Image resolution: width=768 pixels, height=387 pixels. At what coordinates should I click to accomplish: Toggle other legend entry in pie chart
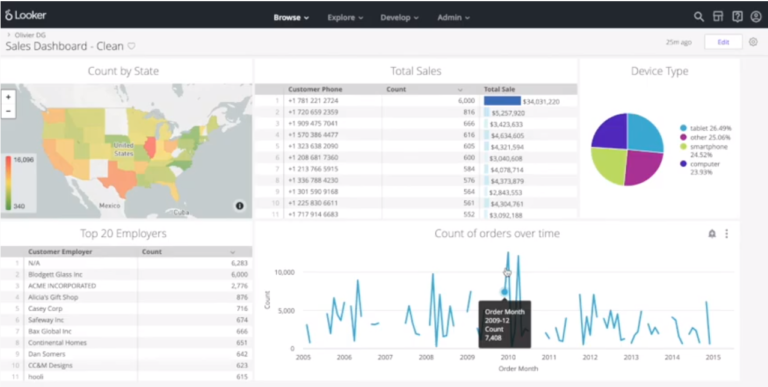(x=705, y=138)
